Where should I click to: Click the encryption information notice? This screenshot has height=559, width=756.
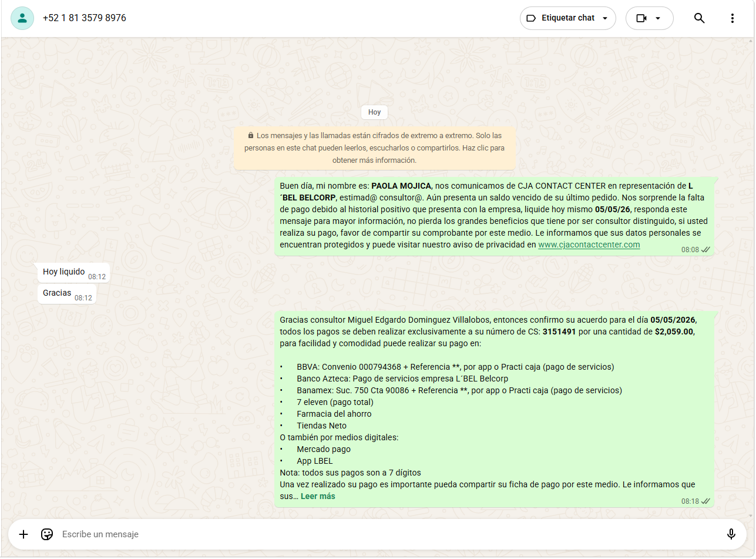click(x=374, y=148)
